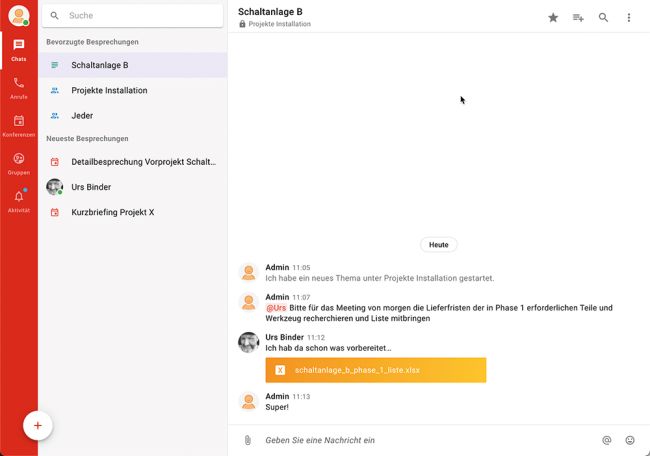Open the Urs Binder direct chat
Viewport: 650px width, 456px height.
[x=133, y=187]
